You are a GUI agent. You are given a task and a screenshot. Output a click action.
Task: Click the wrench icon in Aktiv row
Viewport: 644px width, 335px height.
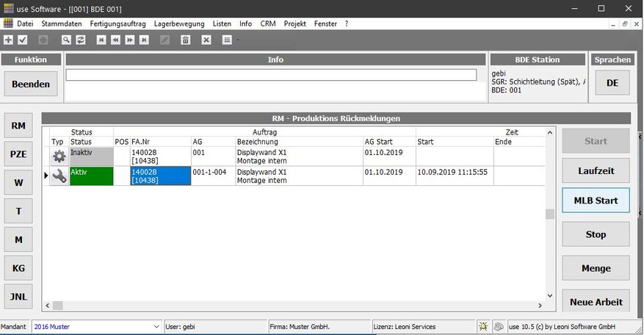[59, 176]
